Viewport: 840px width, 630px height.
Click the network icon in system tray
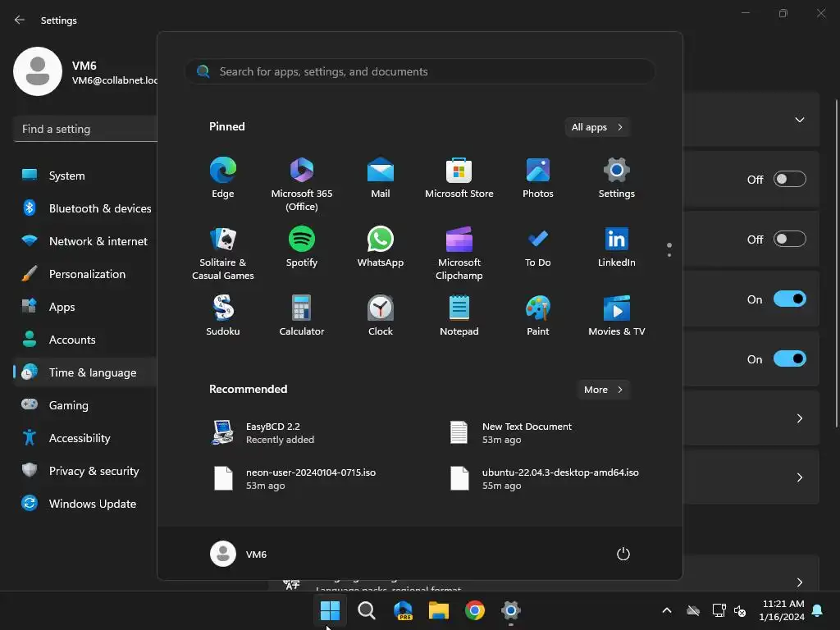(719, 610)
